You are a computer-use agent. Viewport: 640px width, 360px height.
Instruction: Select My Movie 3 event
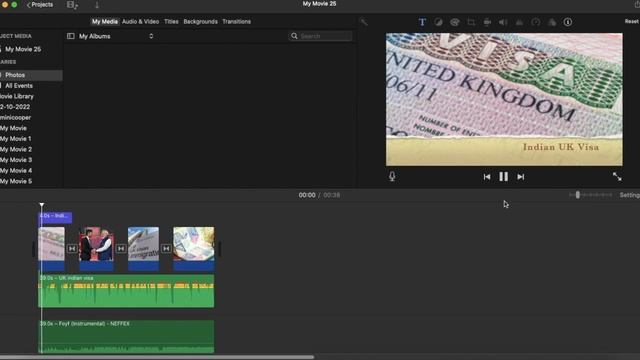(x=16, y=160)
